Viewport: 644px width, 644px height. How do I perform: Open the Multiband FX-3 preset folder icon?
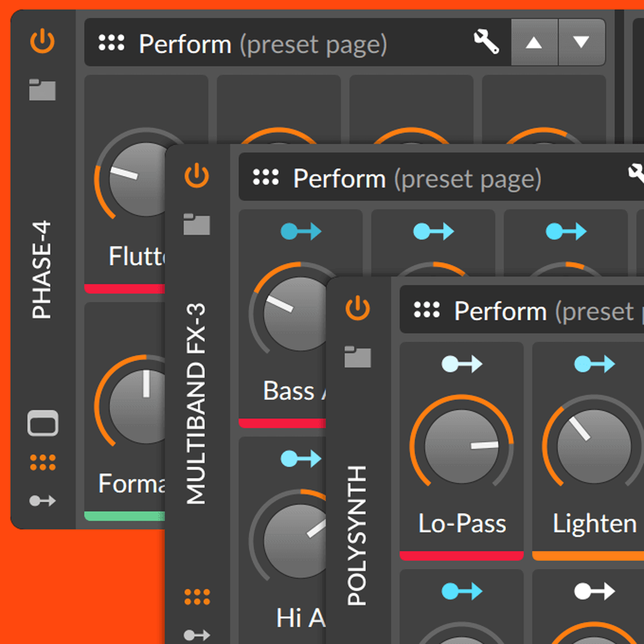coord(197,224)
